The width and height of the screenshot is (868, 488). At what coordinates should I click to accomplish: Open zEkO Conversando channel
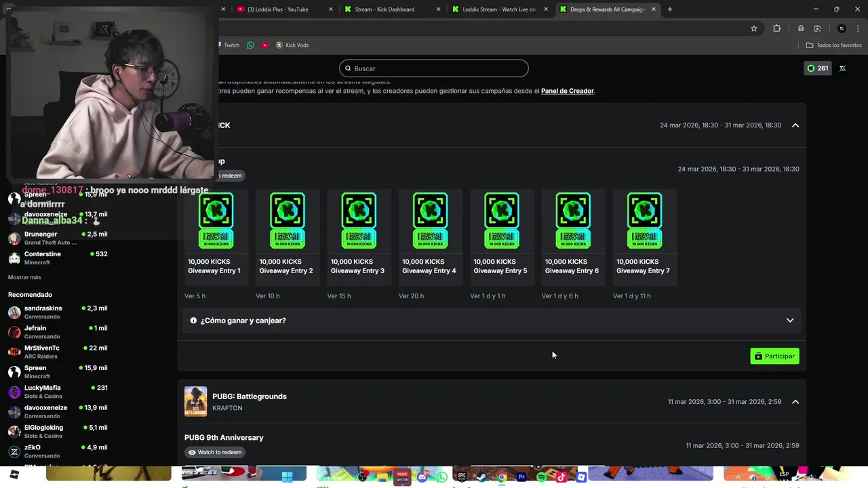(58, 451)
